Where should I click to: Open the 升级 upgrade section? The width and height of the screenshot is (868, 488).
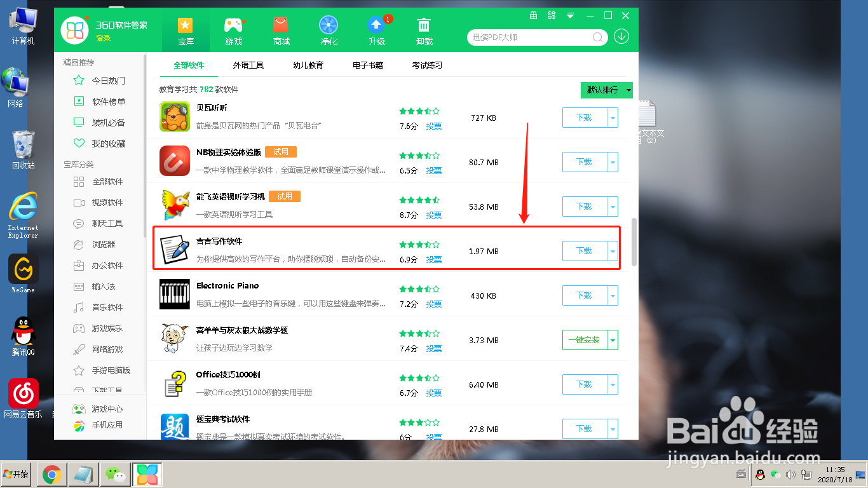(x=377, y=30)
